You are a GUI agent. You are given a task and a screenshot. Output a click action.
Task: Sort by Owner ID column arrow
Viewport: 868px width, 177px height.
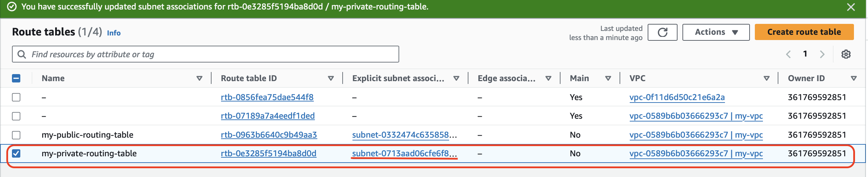coord(854,78)
